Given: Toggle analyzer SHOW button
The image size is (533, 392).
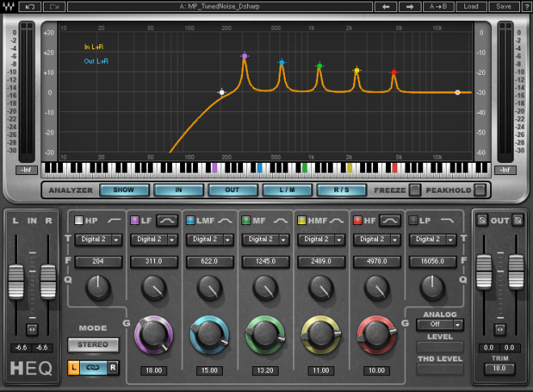Looking at the screenshot, I should [x=124, y=190].
